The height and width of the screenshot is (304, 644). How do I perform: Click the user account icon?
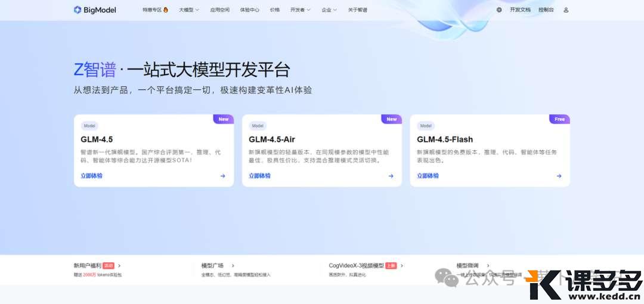click(566, 10)
